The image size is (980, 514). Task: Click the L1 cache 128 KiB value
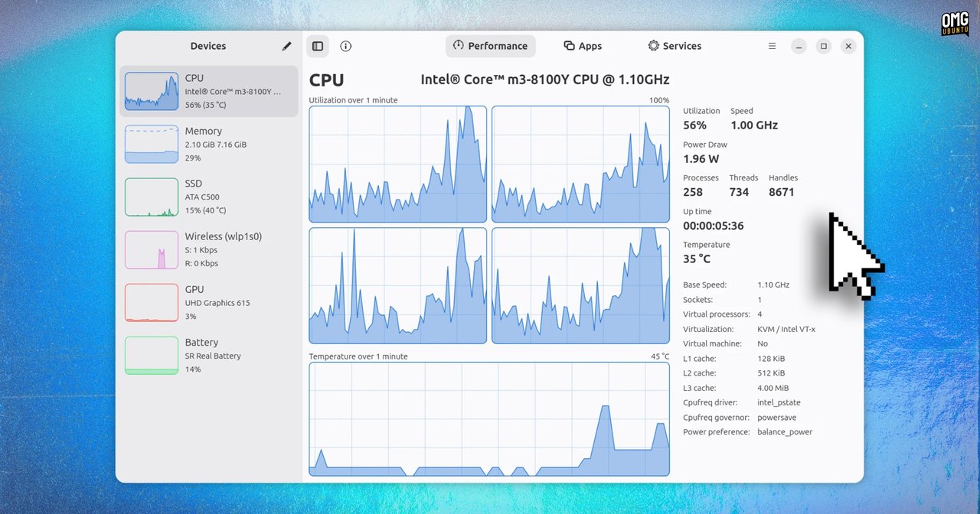pyautogui.click(x=771, y=359)
